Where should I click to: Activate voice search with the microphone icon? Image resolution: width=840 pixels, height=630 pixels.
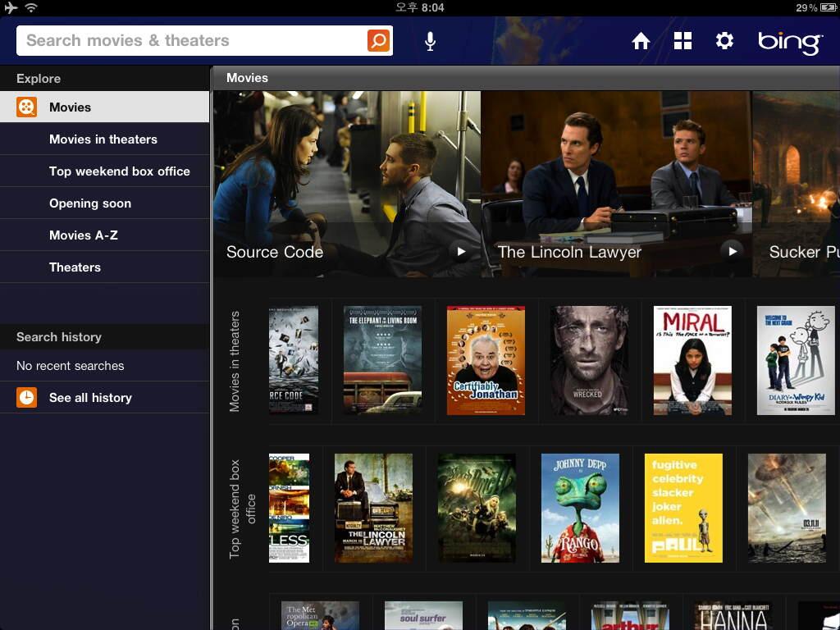tap(430, 40)
